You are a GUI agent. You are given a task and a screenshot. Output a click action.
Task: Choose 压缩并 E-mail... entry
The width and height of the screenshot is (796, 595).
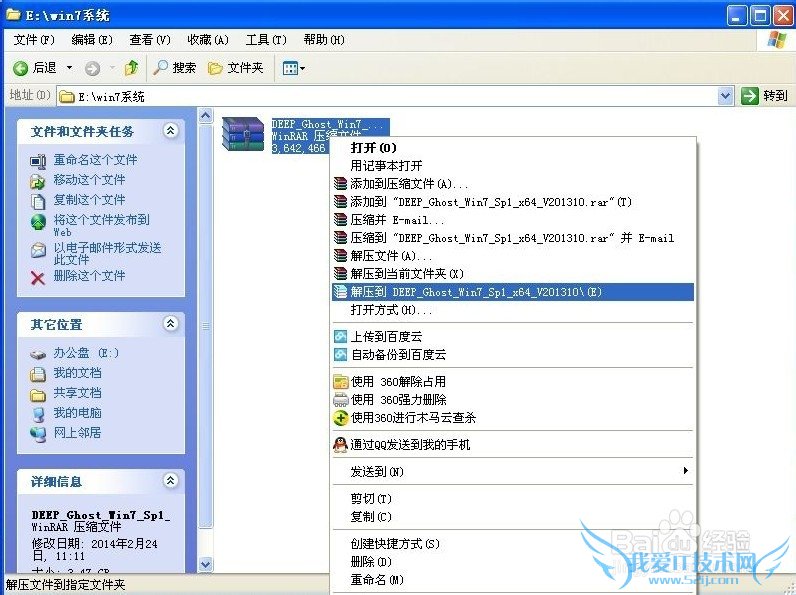(513, 220)
